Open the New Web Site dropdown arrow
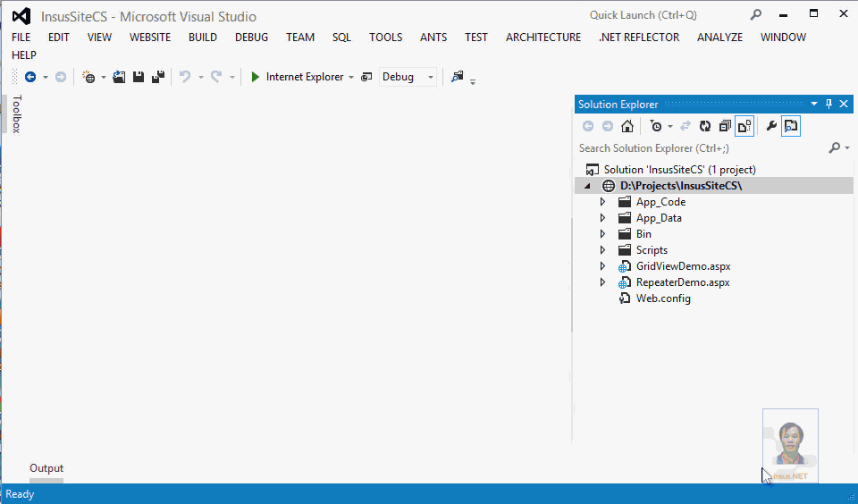 coord(103,77)
